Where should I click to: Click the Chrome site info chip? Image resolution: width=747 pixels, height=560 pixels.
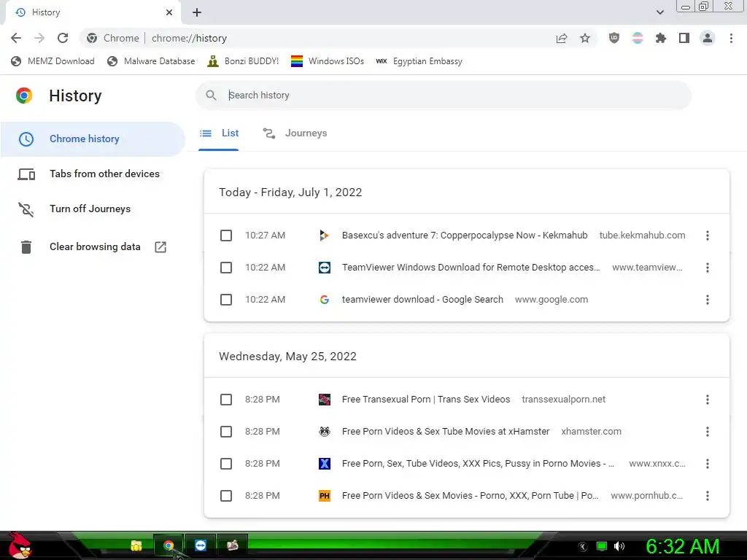tap(113, 38)
